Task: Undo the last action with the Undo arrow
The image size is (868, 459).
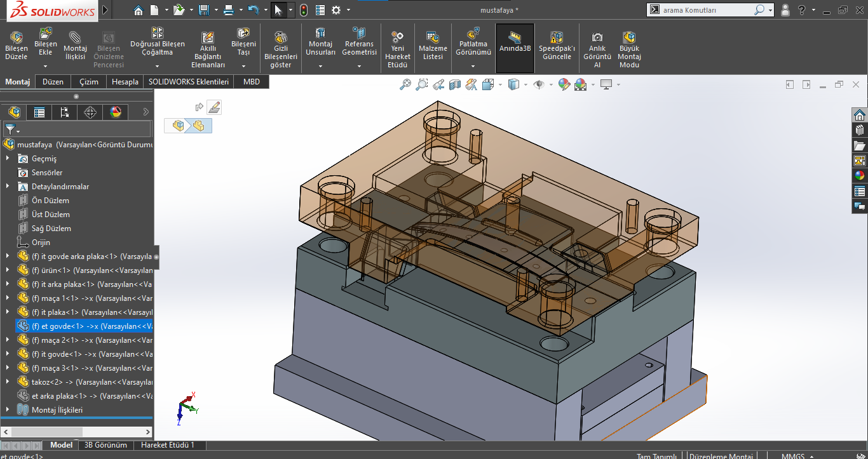Action: [254, 10]
